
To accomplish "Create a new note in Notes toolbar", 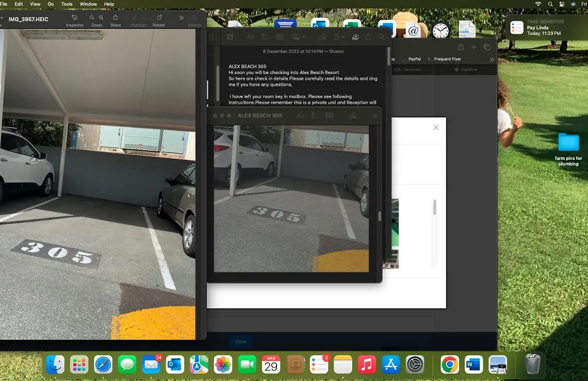I will click(x=230, y=37).
